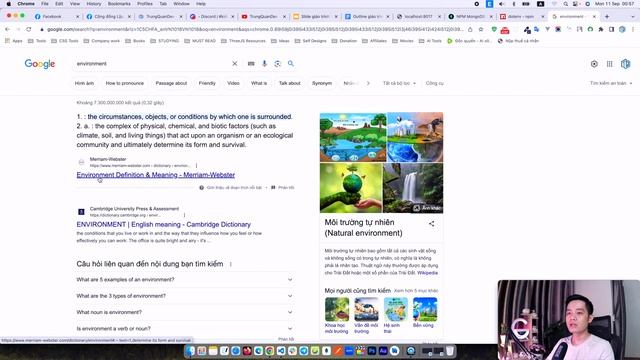Viewport: 640px width, 360px height.
Task: Open Google homepage via the Google logo
Action: tap(40, 64)
